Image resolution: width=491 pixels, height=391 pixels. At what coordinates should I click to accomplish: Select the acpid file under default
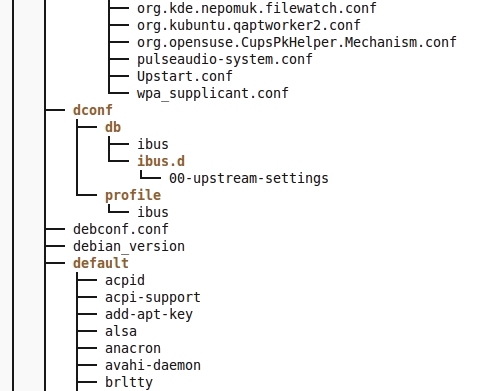[x=125, y=281]
